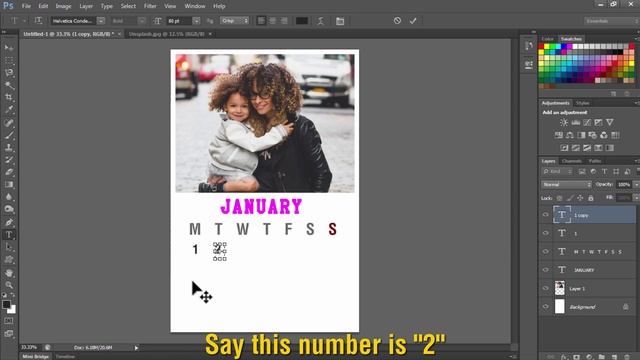640x360 pixels.
Task: Select the Path Selection tool
Action: 9,247
